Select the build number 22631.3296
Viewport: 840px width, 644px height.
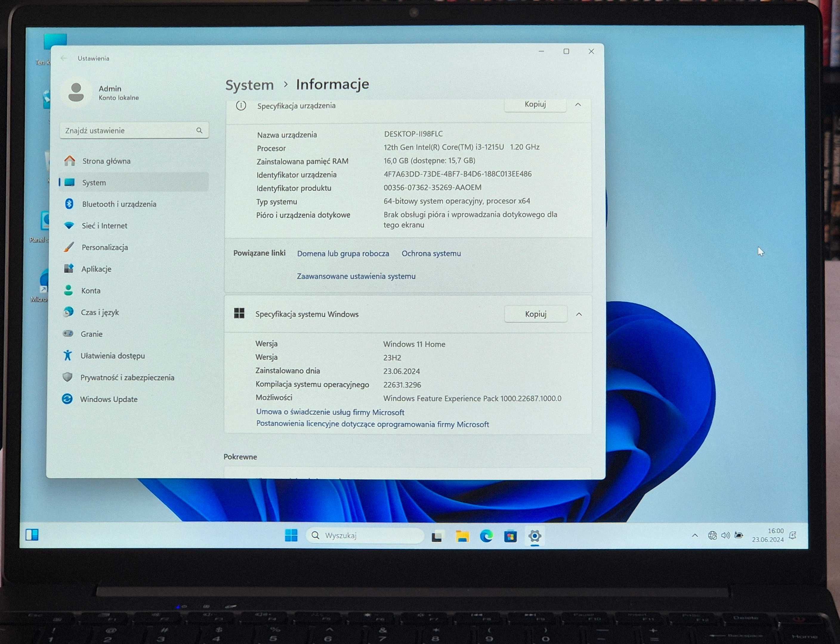point(402,385)
